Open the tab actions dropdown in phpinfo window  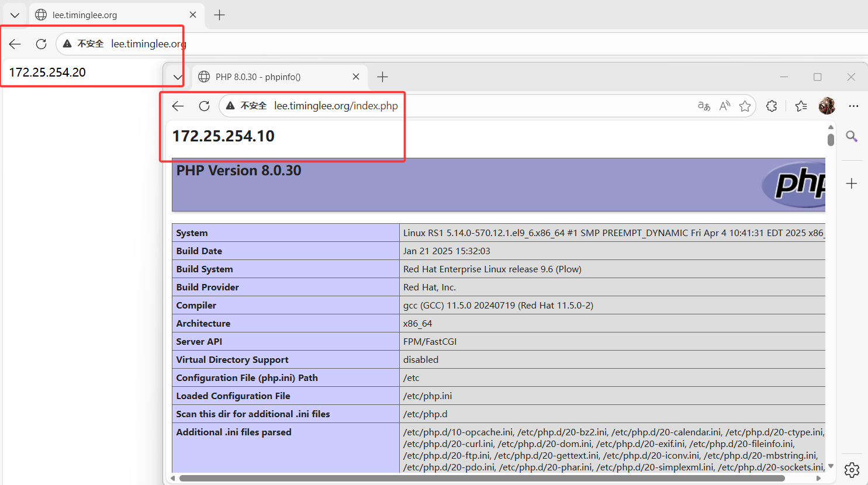(178, 77)
